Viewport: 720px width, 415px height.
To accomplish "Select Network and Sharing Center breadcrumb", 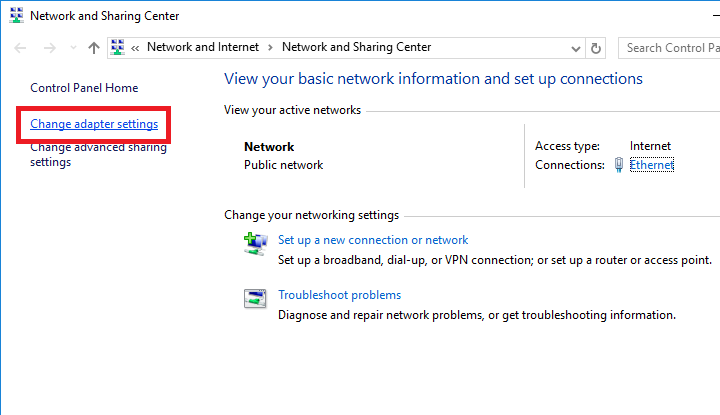I will tap(356, 47).
